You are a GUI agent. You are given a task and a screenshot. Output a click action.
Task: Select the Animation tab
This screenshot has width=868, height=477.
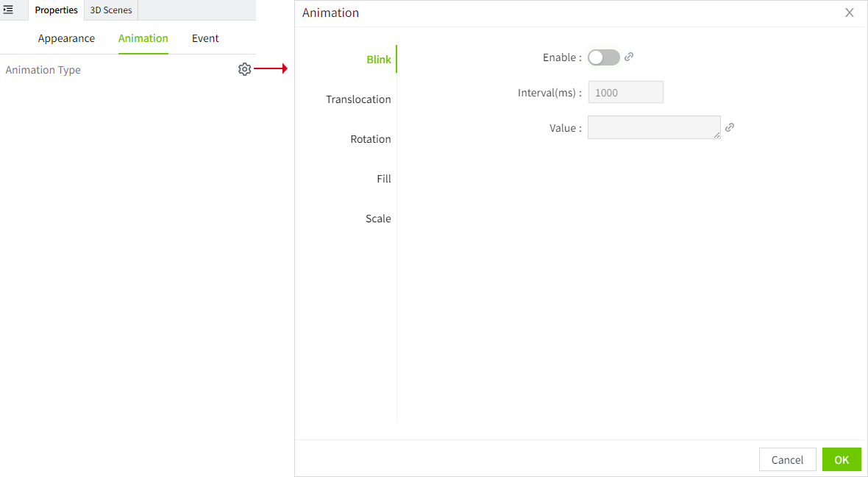(x=143, y=38)
